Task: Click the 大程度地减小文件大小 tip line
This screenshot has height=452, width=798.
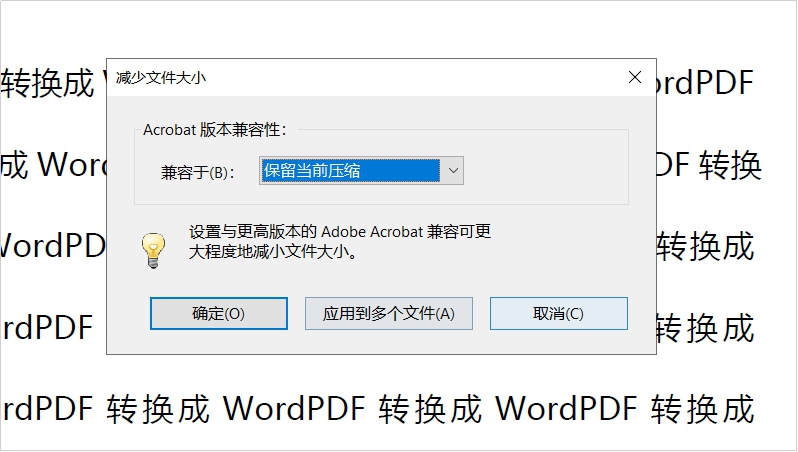Action: point(273,252)
